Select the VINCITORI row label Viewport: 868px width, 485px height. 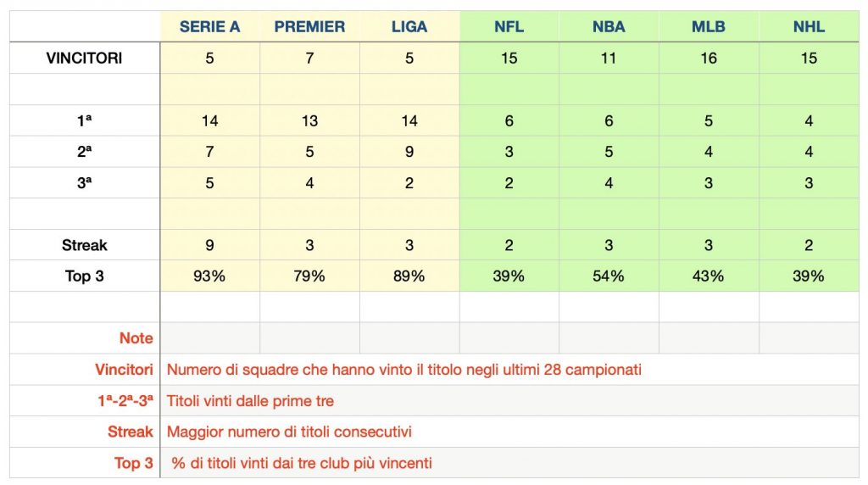coord(85,59)
